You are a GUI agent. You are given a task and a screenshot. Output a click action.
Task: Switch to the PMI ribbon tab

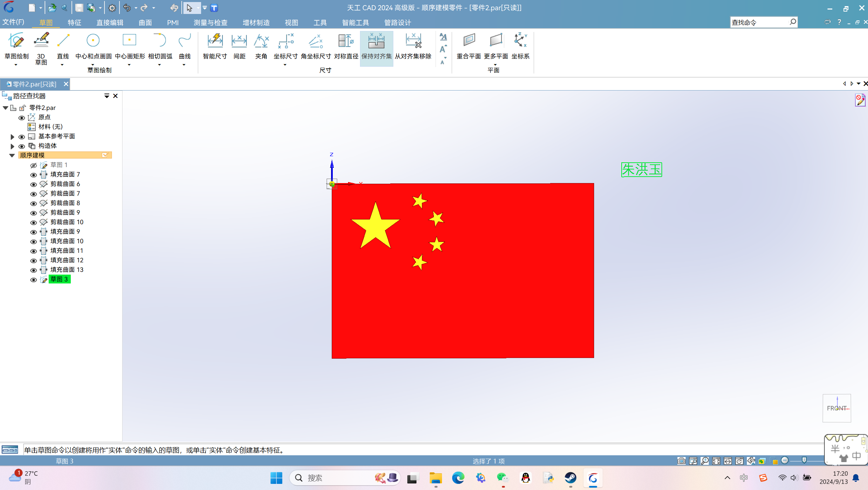173,22
